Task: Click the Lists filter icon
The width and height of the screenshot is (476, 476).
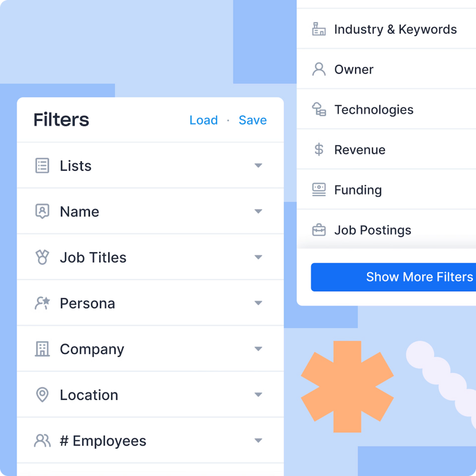Action: 42,166
